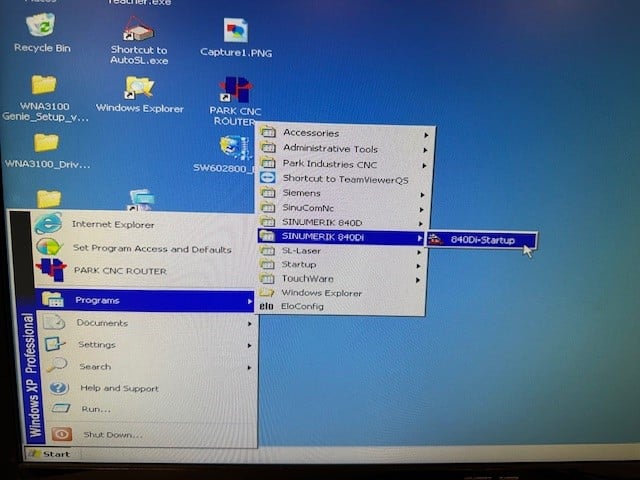Image resolution: width=640 pixels, height=480 pixels.
Task: Click the Accessories folder icon
Action: (x=268, y=132)
